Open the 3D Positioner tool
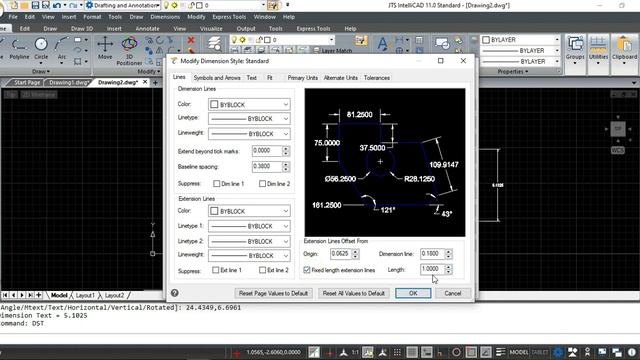 [129, 51]
